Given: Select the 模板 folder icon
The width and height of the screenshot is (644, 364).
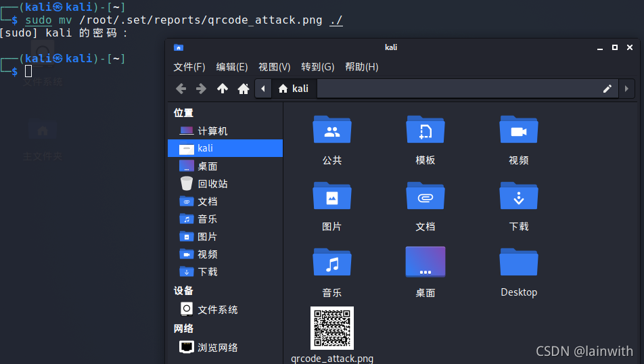Looking at the screenshot, I should [425, 129].
